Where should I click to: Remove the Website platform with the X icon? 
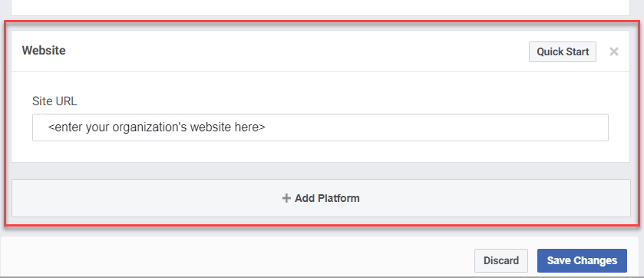(x=613, y=51)
